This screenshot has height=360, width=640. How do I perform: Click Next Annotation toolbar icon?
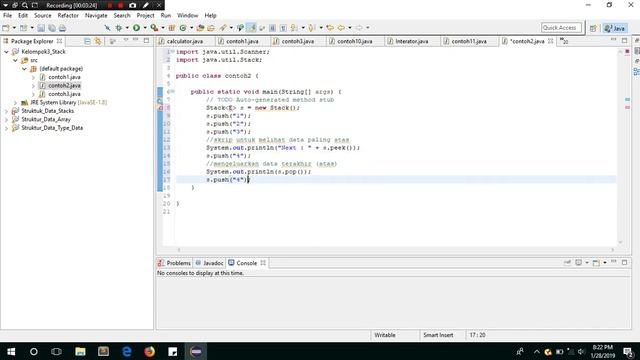coord(294,28)
